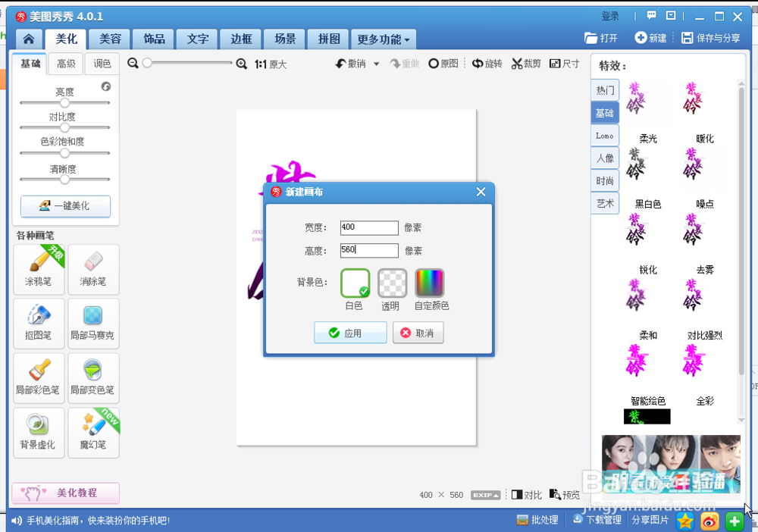Click 应用 to apply new canvas
This screenshot has height=532, width=758.
pyautogui.click(x=350, y=333)
